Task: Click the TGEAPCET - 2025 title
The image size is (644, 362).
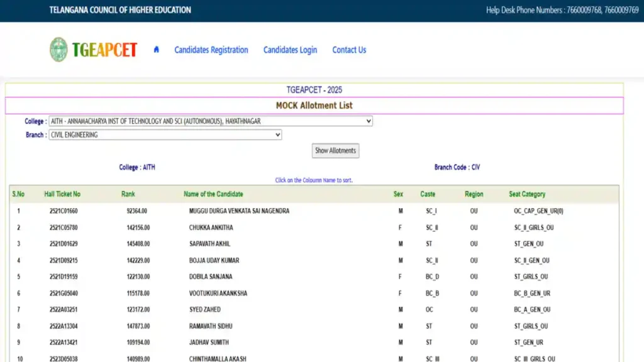Action: [314, 90]
